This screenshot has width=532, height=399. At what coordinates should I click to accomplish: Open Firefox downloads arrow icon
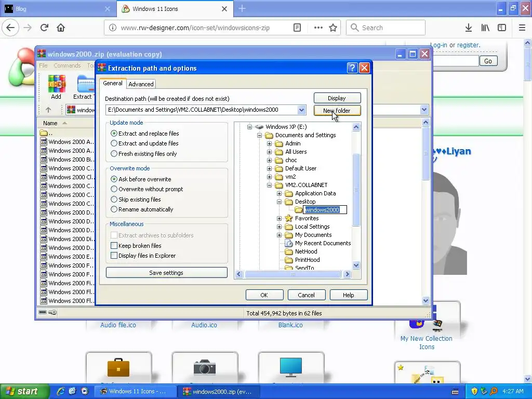[469, 28]
